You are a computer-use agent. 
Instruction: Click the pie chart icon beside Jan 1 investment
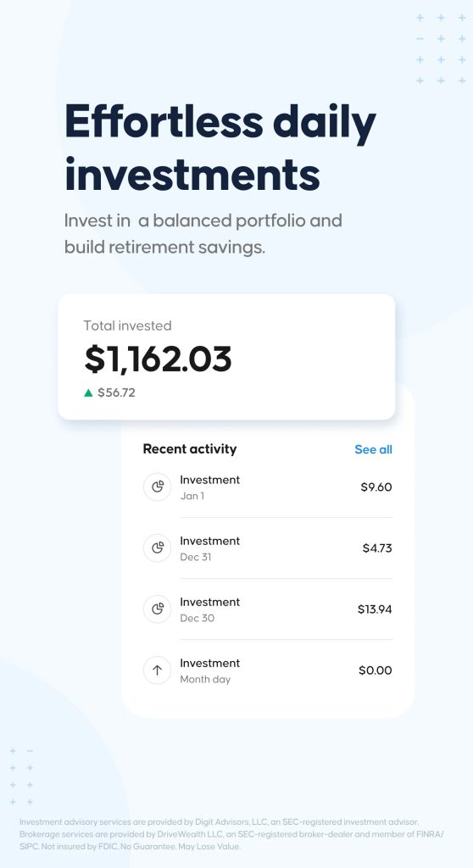(x=158, y=487)
